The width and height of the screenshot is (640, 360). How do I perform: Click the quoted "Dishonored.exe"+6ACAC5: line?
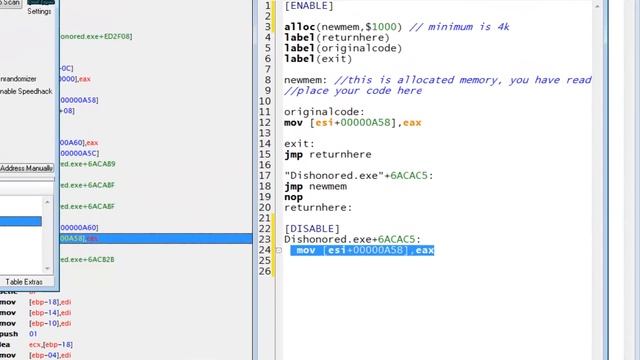[359, 176]
